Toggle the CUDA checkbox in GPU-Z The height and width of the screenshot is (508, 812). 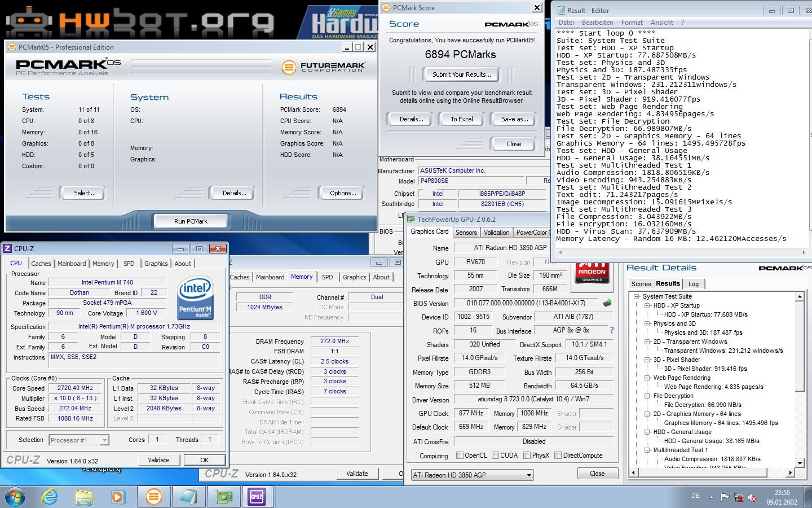click(495, 456)
